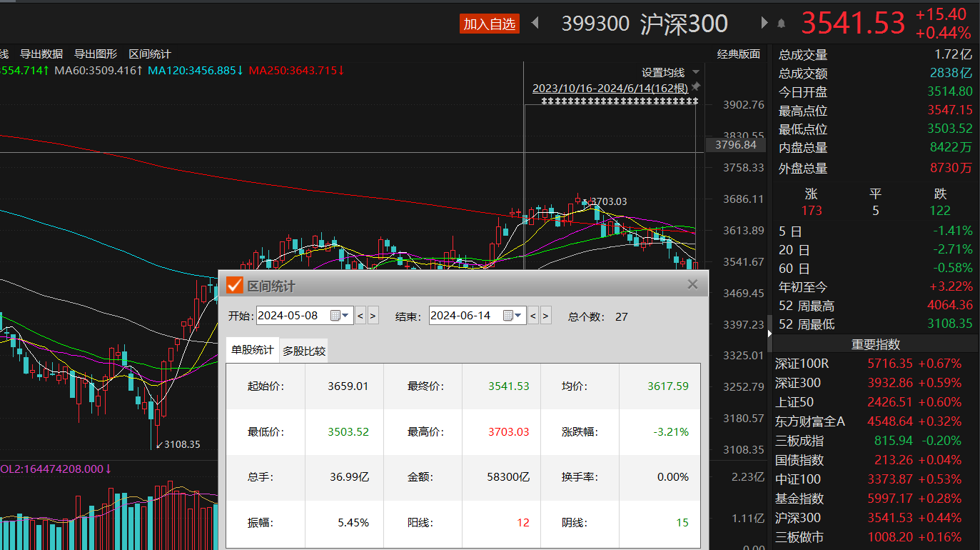Expand the 设置均线 dropdown
Screen dimensions: 980x550
[696, 72]
